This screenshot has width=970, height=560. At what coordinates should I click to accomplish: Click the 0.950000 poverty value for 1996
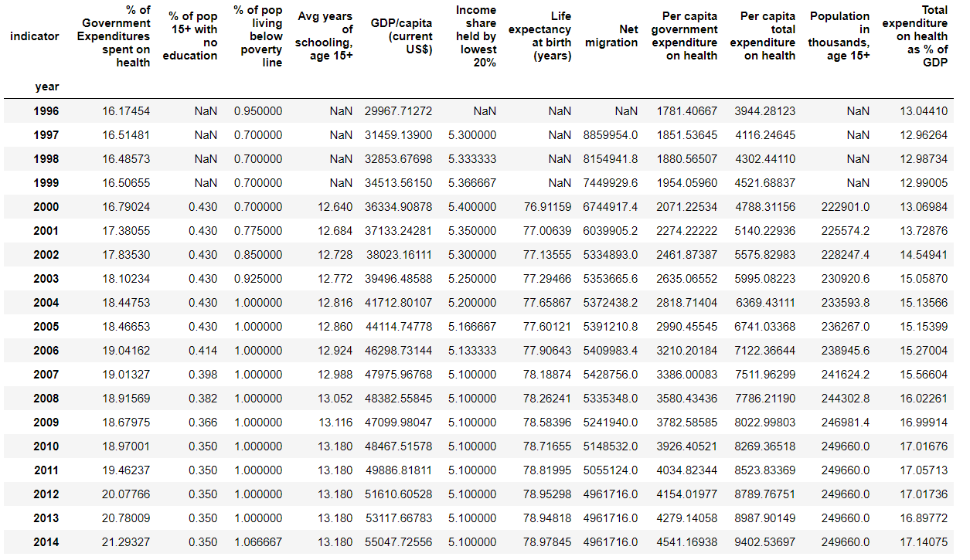(258, 111)
